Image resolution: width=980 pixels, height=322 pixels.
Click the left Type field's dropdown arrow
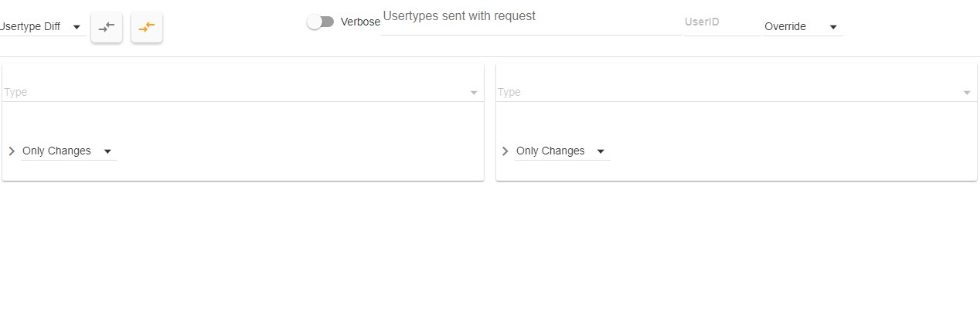474,93
